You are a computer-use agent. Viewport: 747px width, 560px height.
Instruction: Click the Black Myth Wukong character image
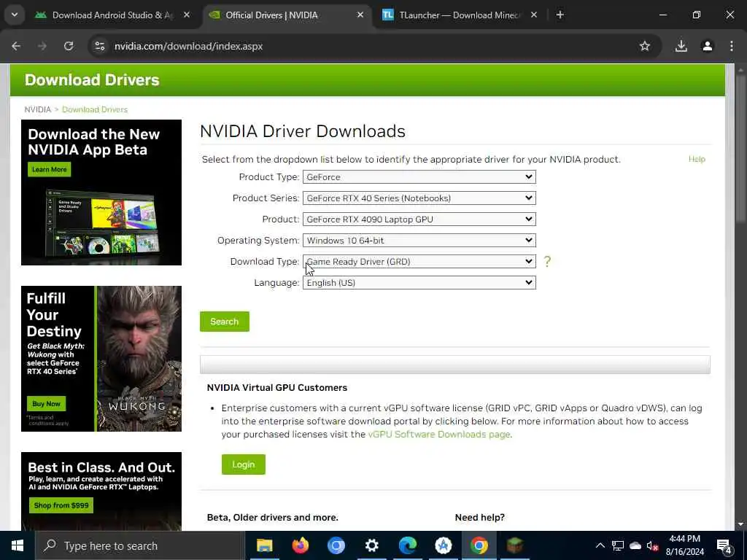tap(139, 359)
